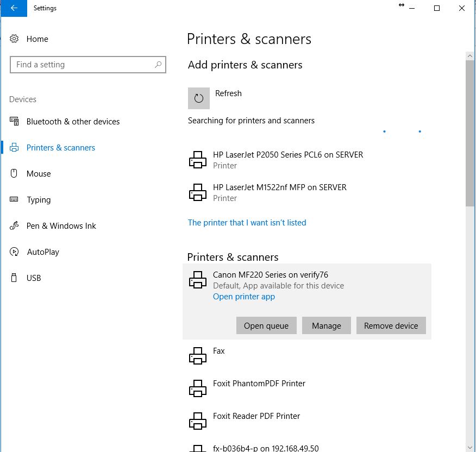Click the Open queue button
Image resolution: width=476 pixels, height=452 pixels.
266,325
